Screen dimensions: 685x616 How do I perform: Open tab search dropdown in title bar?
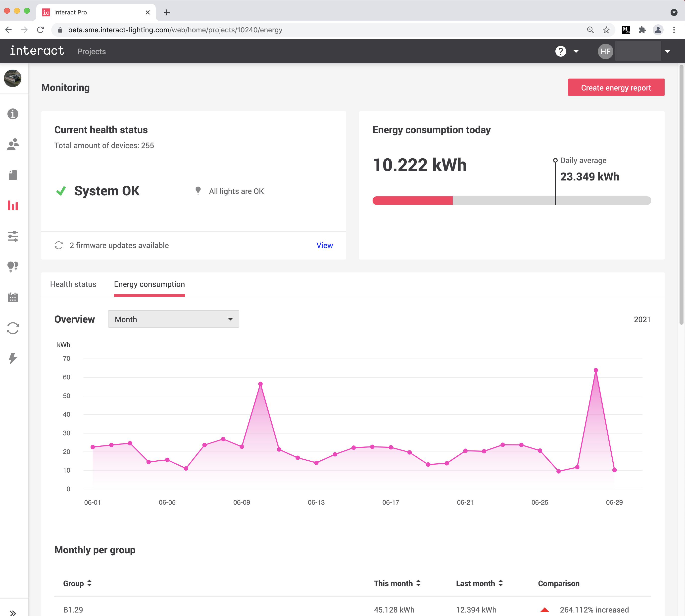coord(674,12)
